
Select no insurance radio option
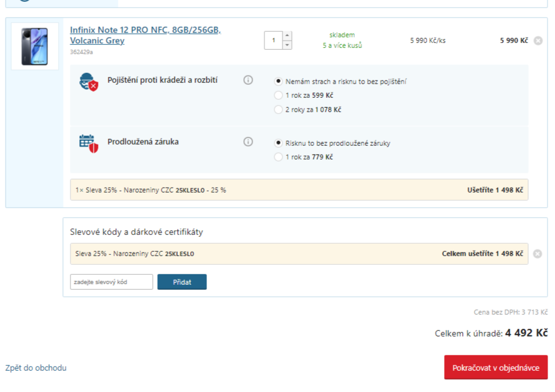click(278, 82)
